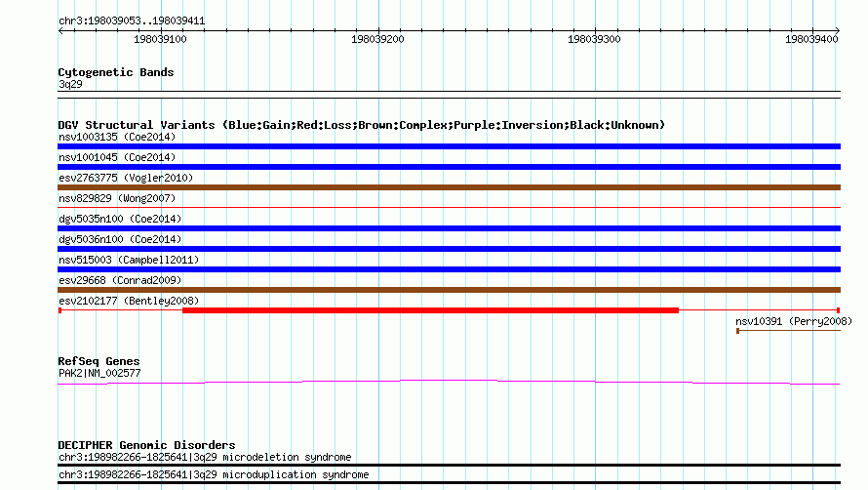Click the 198039300 ruler position label
This screenshot has height=490, width=868.
pyautogui.click(x=594, y=39)
